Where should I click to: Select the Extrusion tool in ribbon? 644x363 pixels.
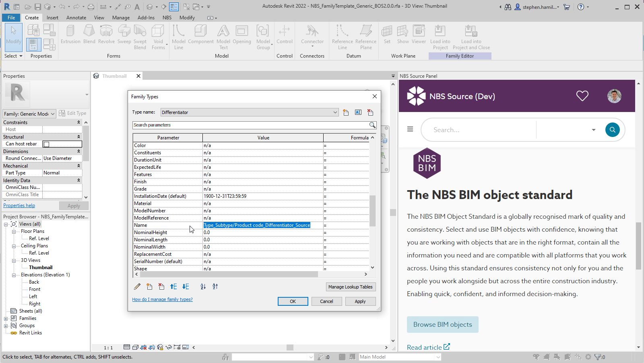(x=70, y=34)
